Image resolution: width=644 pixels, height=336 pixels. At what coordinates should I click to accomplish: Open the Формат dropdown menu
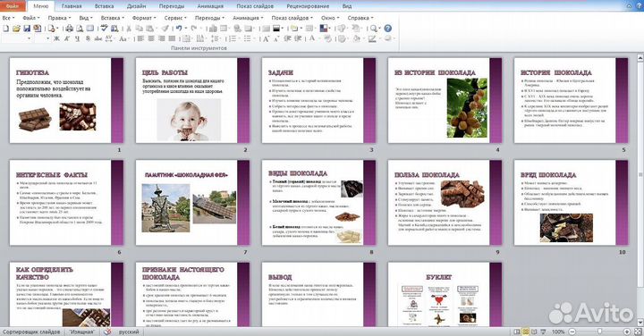pyautogui.click(x=144, y=18)
